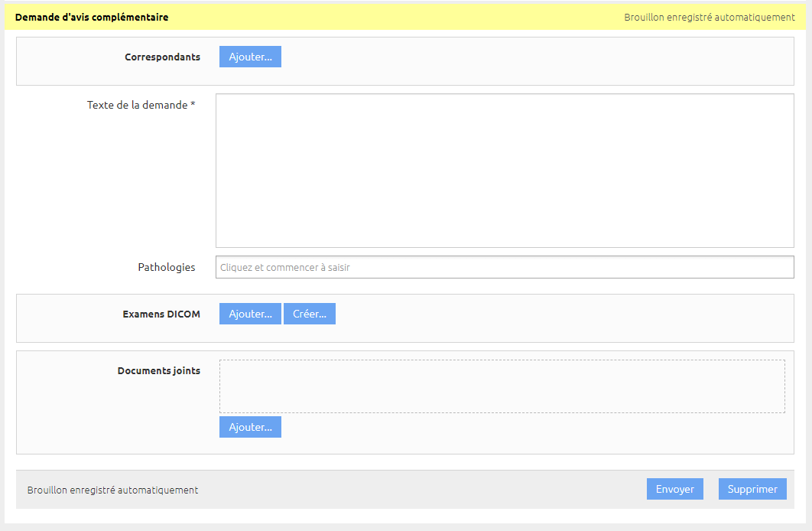Create a new DICOM exam with Créer
Viewport: 812px width, 531px height.
coord(310,314)
